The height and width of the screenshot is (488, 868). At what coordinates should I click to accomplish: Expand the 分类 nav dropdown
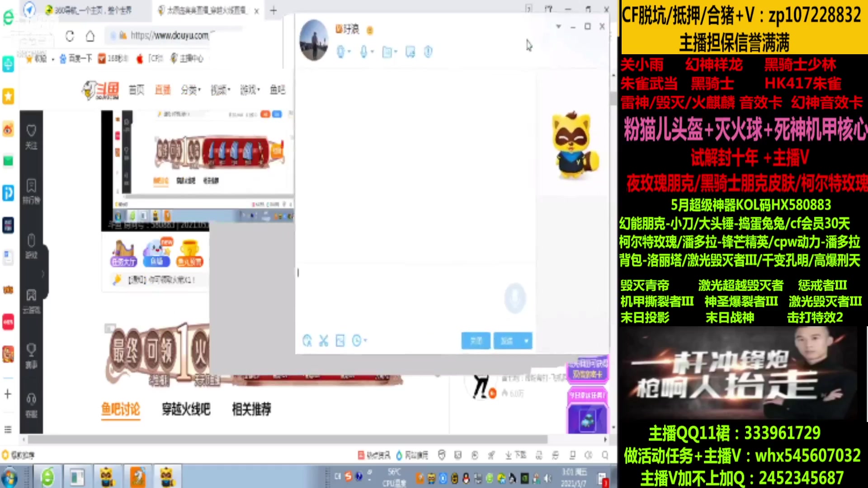coord(191,90)
